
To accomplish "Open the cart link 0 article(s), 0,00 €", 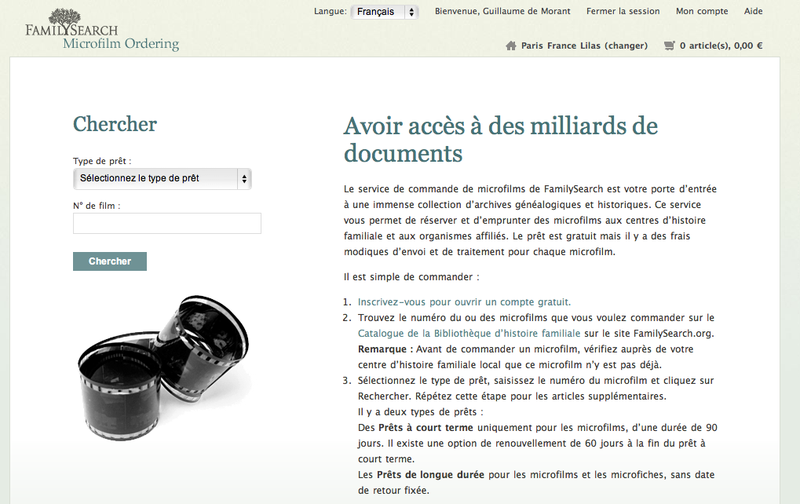I will pyautogui.click(x=721, y=46).
